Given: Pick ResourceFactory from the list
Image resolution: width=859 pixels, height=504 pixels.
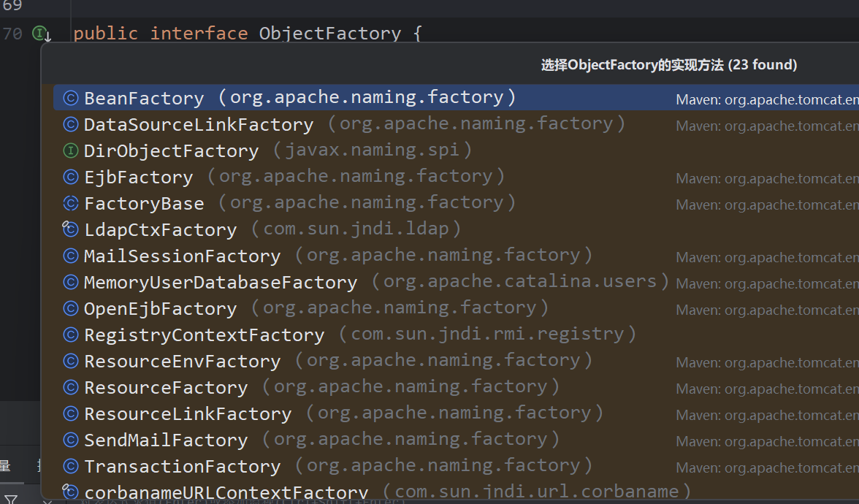Looking at the screenshot, I should [x=166, y=388].
